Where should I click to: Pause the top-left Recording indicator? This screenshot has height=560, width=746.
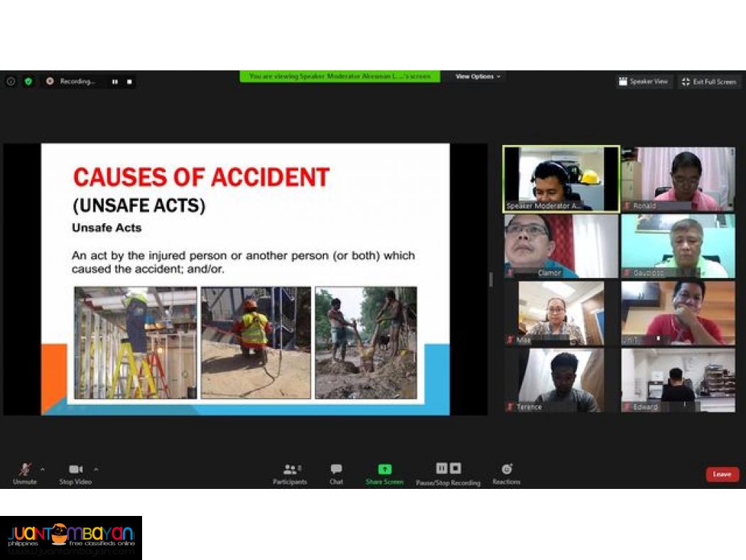pyautogui.click(x=114, y=82)
